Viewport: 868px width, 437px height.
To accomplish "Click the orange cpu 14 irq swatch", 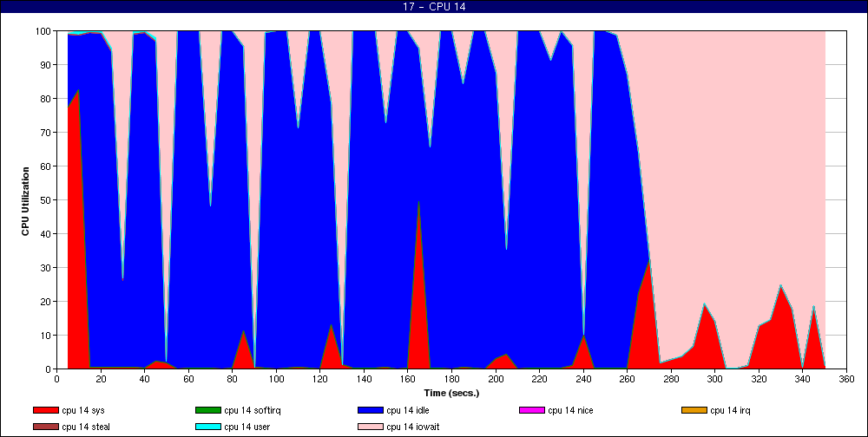I will pos(694,410).
